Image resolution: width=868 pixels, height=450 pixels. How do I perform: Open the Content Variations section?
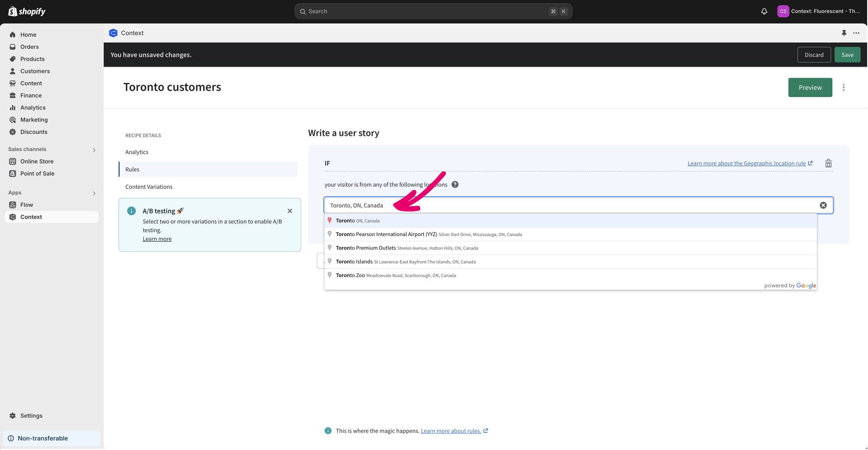[149, 187]
